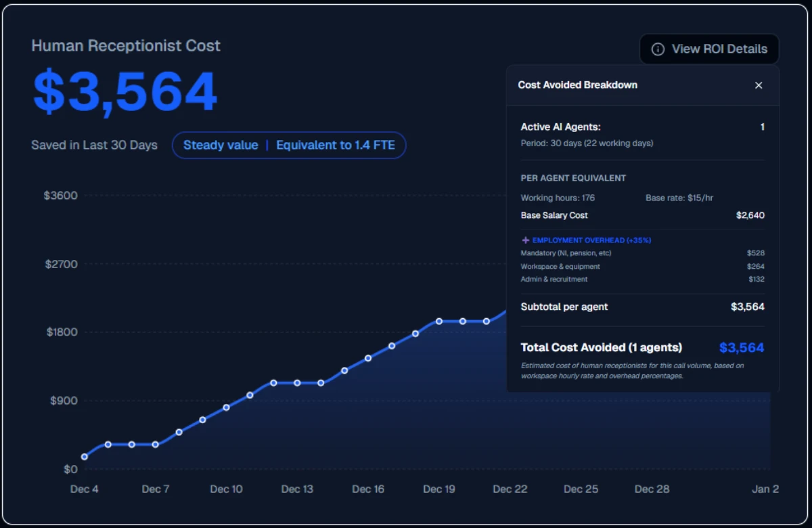
Task: Click the Base Salary Cost row
Action: click(x=641, y=215)
